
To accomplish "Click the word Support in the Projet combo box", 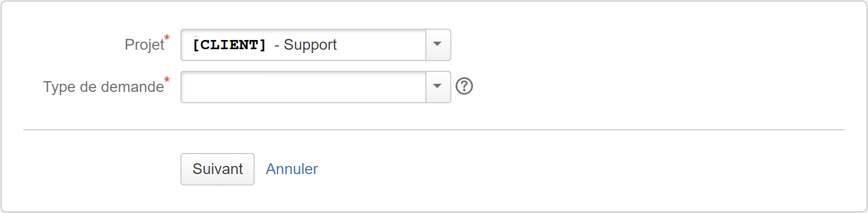I will tap(310, 45).
